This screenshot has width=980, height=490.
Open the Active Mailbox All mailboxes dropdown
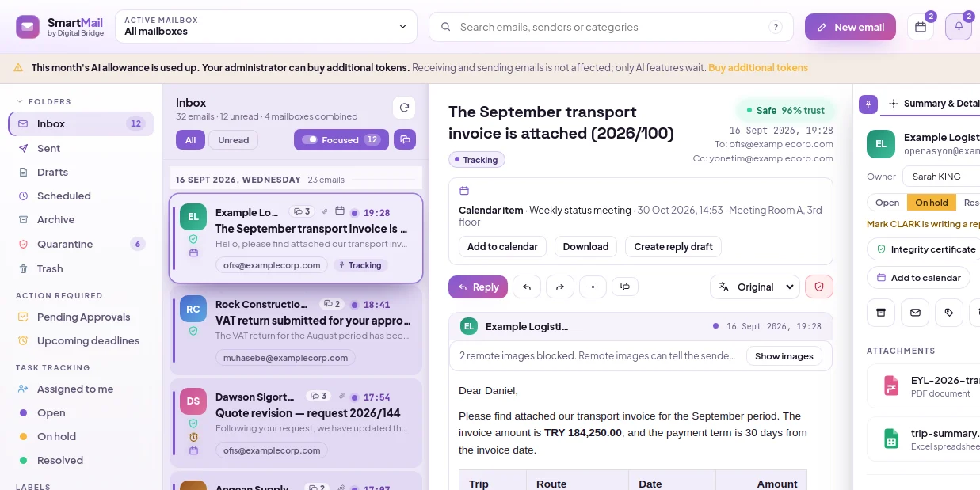(266, 27)
